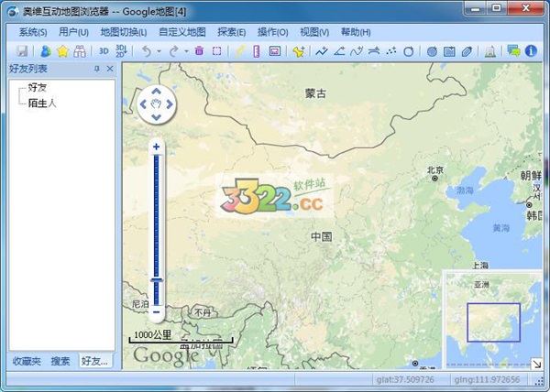Click the building stamp icon
Viewport: 550px width, 392px height.
pos(490,51)
